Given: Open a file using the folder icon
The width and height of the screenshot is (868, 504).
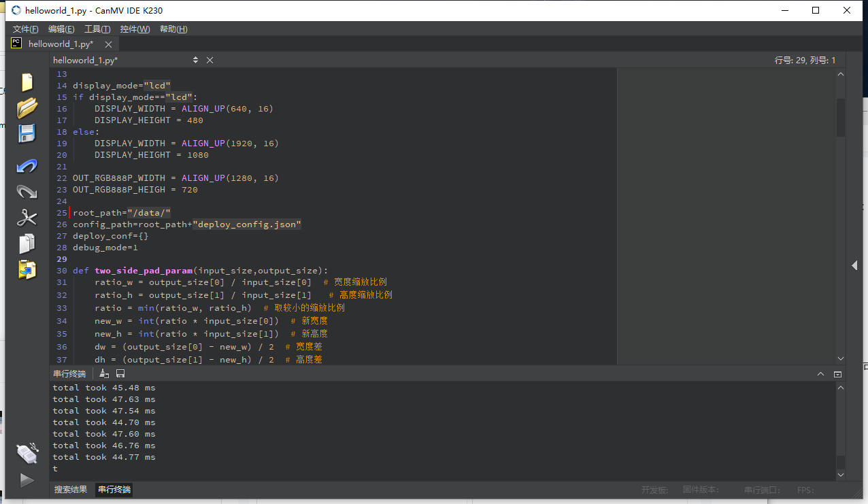Looking at the screenshot, I should 27,107.
